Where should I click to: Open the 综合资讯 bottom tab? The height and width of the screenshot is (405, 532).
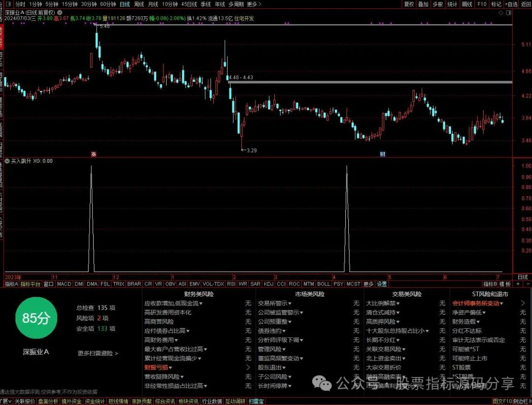click(x=165, y=401)
